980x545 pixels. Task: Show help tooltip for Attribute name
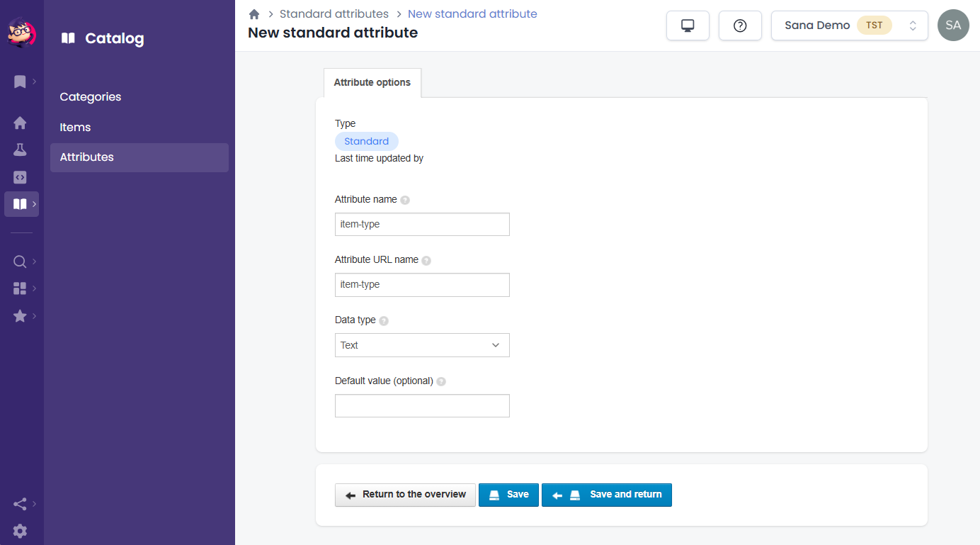point(405,201)
